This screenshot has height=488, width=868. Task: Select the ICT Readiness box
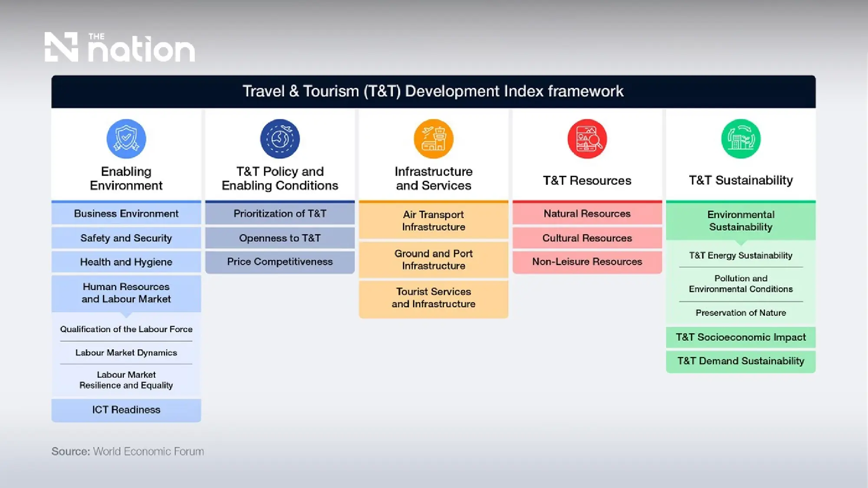click(x=126, y=410)
